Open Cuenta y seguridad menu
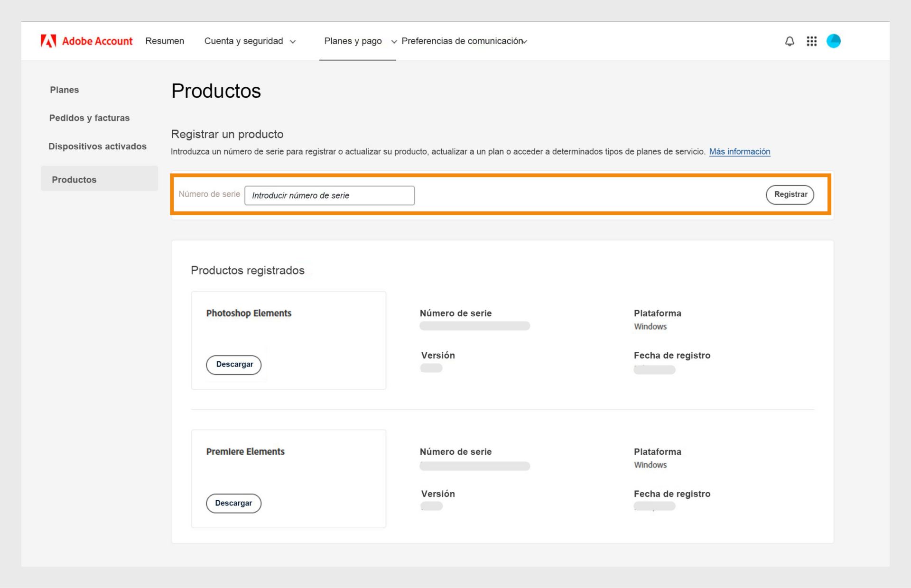 tap(243, 41)
